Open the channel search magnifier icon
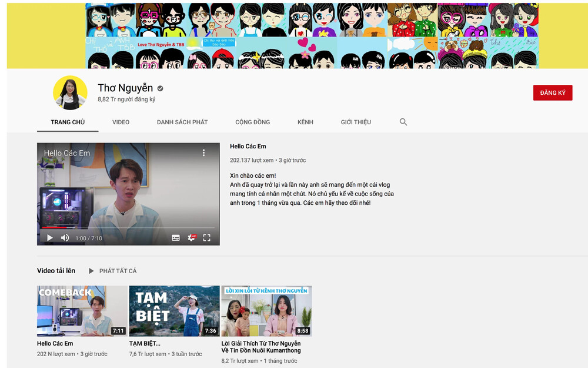This screenshot has height=368, width=588. pyautogui.click(x=403, y=122)
